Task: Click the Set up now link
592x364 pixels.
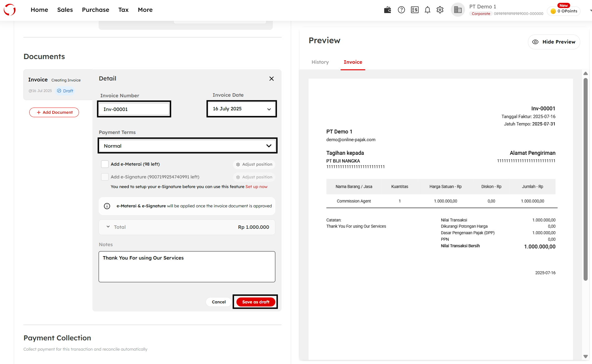Action: pyautogui.click(x=256, y=187)
